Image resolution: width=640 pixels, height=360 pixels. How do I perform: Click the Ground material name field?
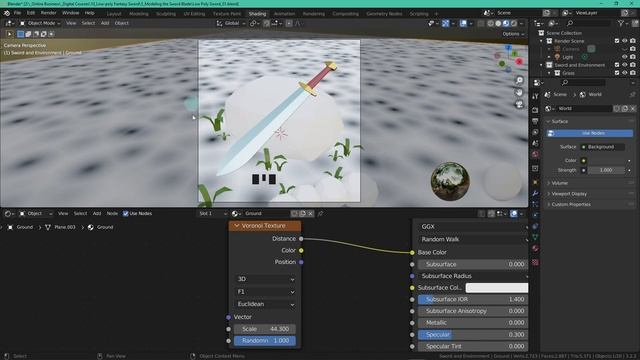[x=267, y=213]
